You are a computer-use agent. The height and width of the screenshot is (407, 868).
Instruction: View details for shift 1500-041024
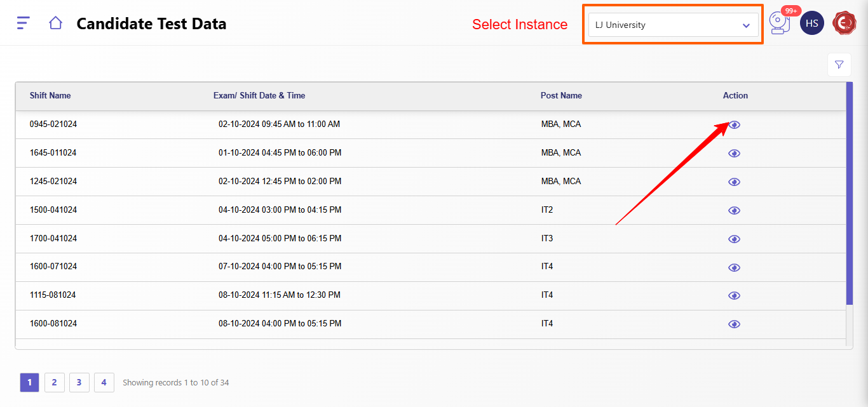point(734,211)
